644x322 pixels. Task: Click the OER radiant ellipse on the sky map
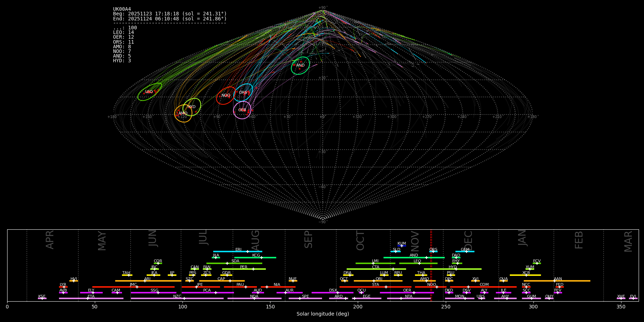click(x=242, y=110)
